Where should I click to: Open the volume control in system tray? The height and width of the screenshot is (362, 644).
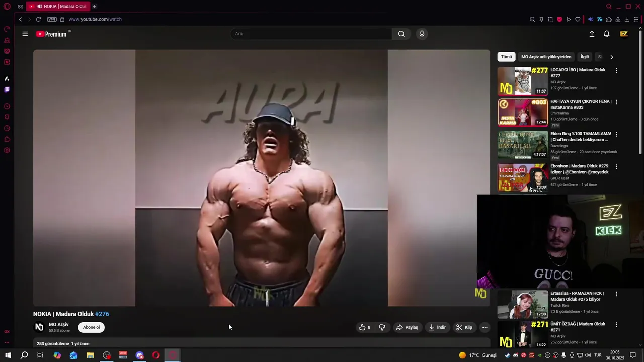coord(588,355)
